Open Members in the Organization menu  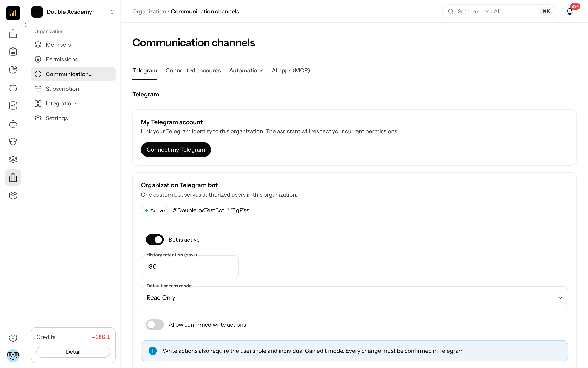pos(73,45)
